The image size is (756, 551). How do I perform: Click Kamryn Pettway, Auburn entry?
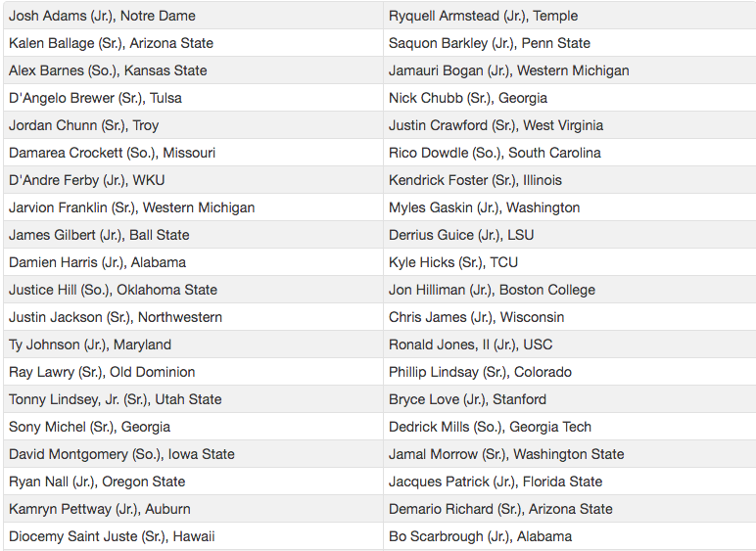point(100,509)
